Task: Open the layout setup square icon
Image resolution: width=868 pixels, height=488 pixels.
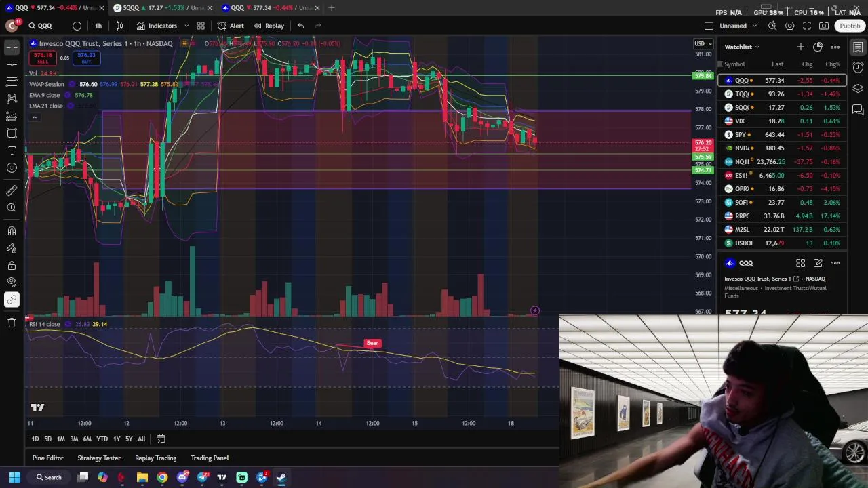Action: click(x=709, y=26)
